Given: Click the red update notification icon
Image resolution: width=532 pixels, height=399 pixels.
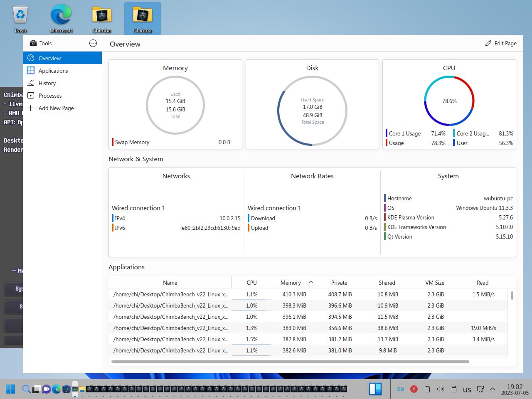Looking at the screenshot, I should (x=414, y=389).
